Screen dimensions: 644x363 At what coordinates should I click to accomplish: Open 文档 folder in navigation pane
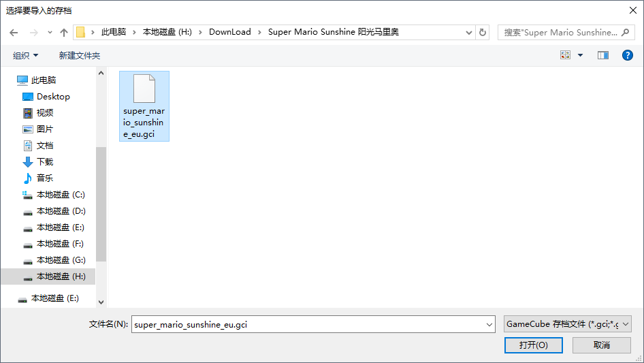[x=45, y=146]
